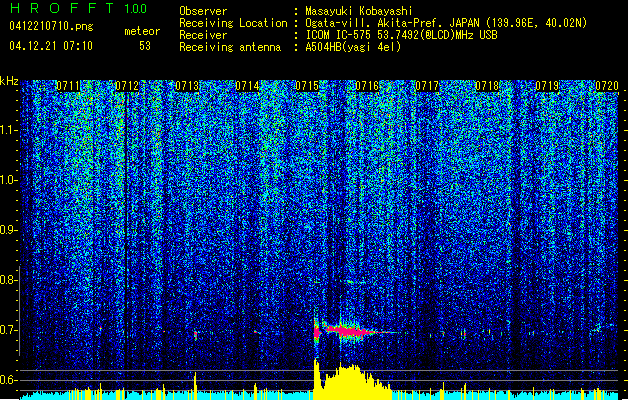The width and height of the screenshot is (629, 400).
Task: Click the 1.1 kHz axis label
Action: pos(9,130)
